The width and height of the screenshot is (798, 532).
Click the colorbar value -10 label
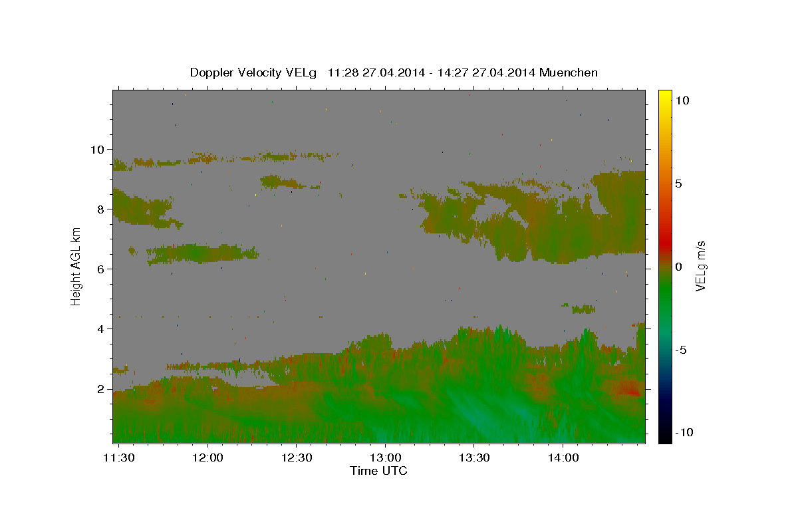684,433
